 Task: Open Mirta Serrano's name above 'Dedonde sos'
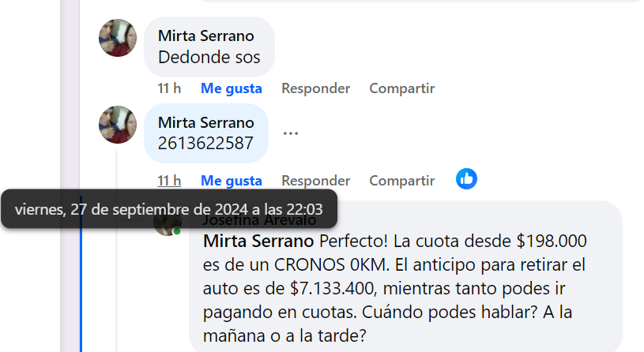pos(205,36)
